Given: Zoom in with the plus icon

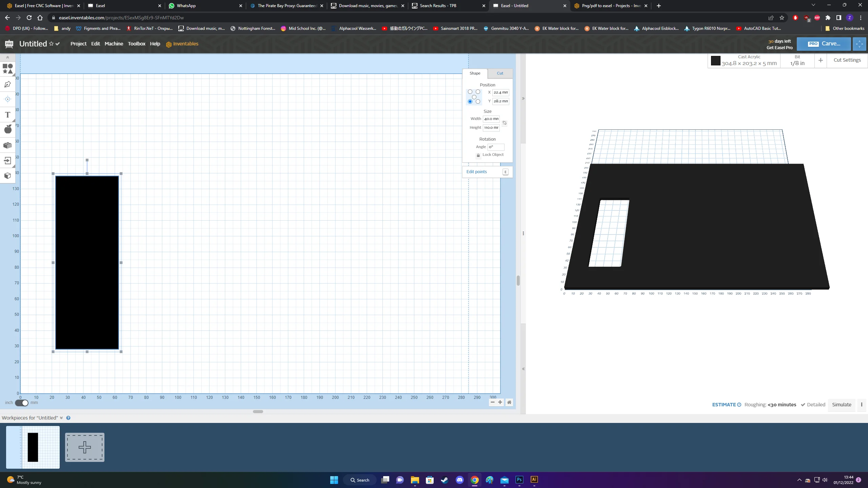Looking at the screenshot, I should pos(500,402).
